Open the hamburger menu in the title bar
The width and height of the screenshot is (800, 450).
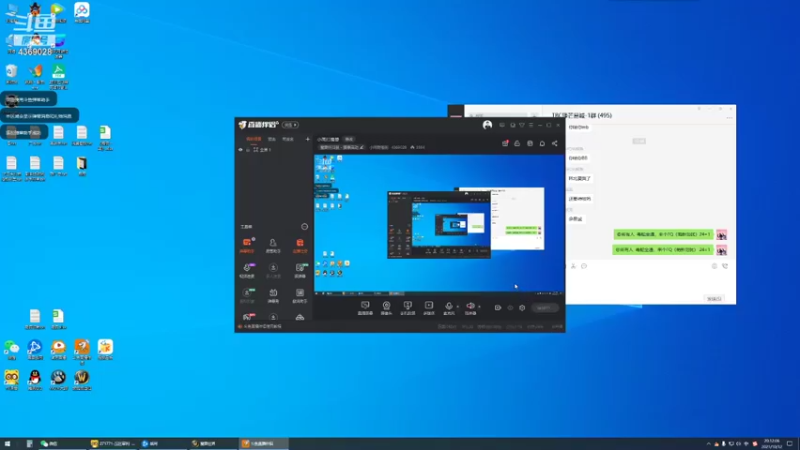tap(531, 125)
